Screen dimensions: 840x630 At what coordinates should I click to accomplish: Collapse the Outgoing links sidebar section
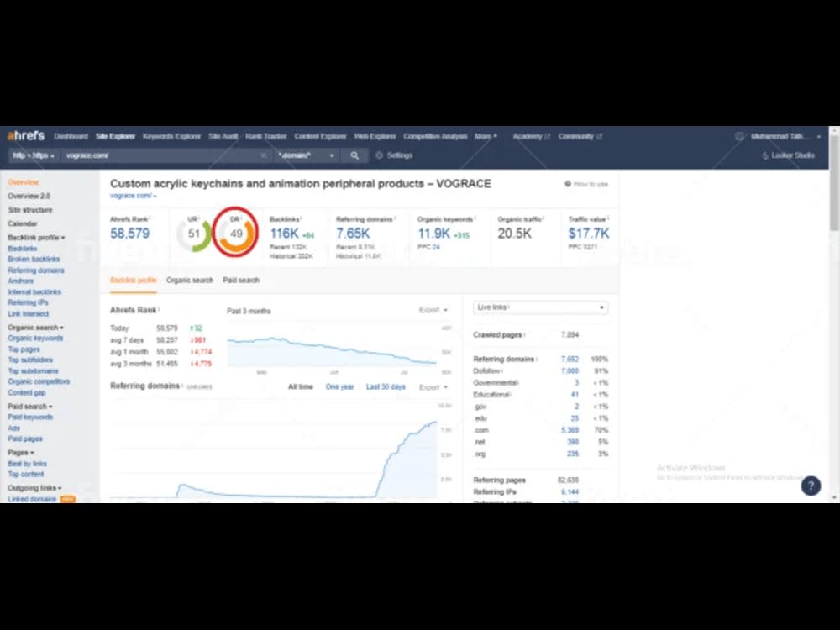click(x=34, y=488)
